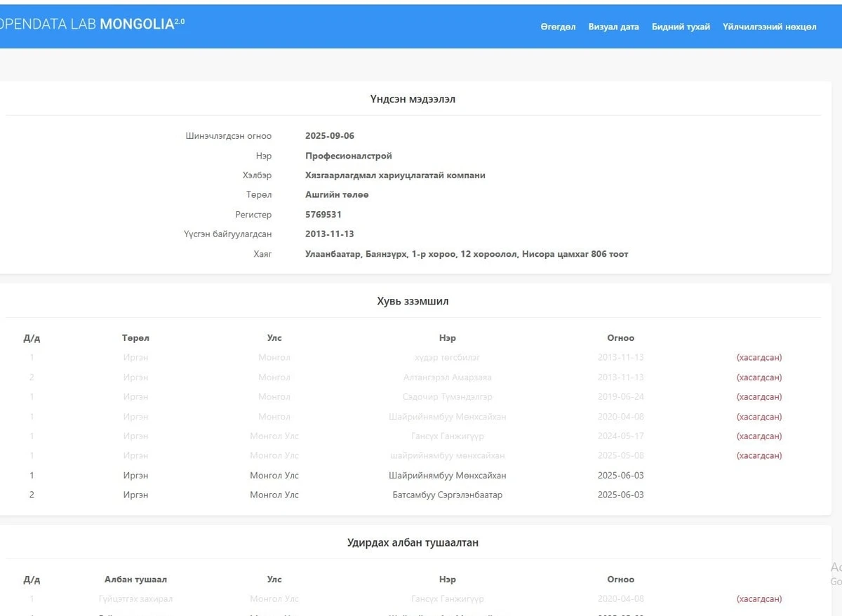This screenshot has width=842, height=616.
Task: Click the Үндсэн мэдээлэл section heading
Action: pyautogui.click(x=413, y=99)
